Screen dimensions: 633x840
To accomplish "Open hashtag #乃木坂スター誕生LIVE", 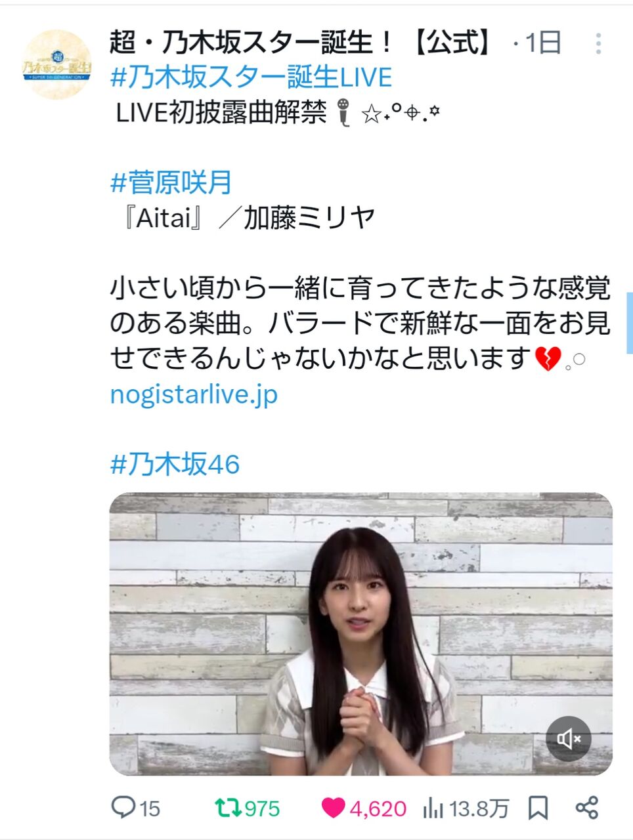I will point(251,77).
